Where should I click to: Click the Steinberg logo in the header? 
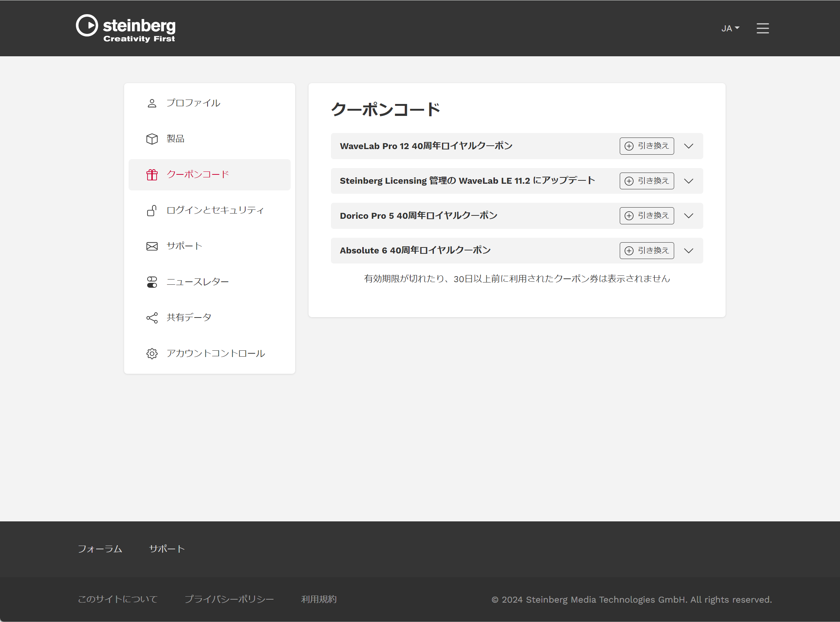(x=126, y=28)
